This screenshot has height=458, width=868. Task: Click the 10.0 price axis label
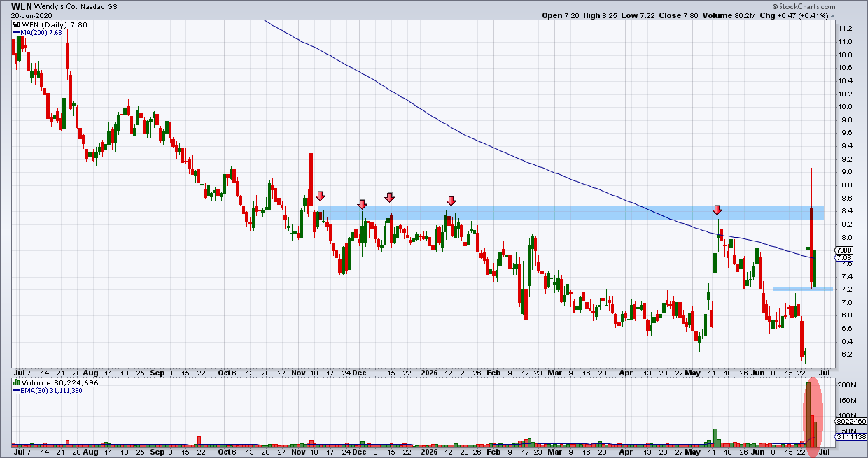click(845, 107)
